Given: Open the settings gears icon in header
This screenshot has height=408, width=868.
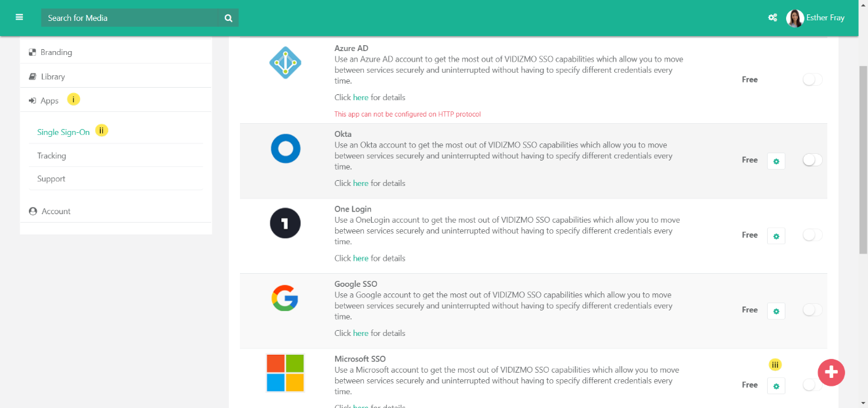Looking at the screenshot, I should tap(772, 18).
